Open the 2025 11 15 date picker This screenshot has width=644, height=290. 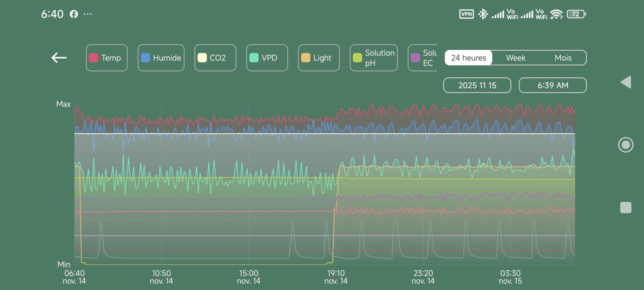coord(477,85)
